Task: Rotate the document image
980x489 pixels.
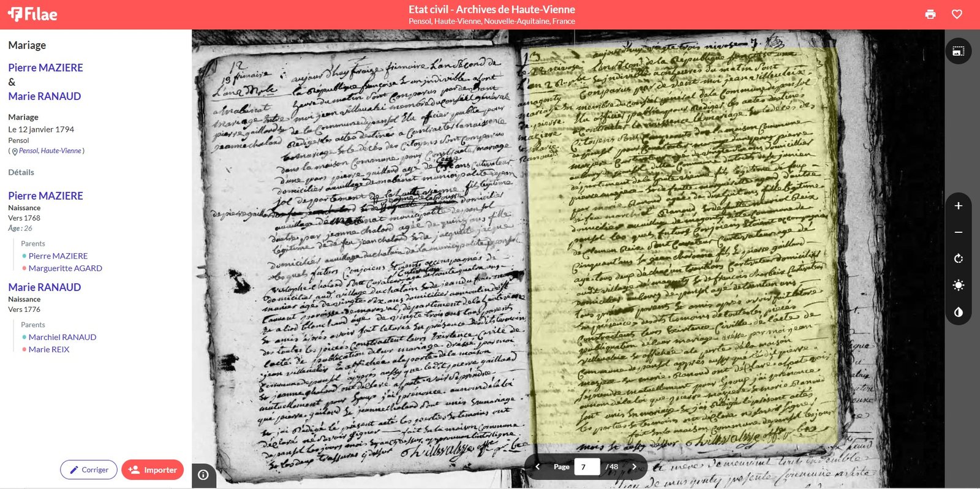Action: pyautogui.click(x=959, y=259)
